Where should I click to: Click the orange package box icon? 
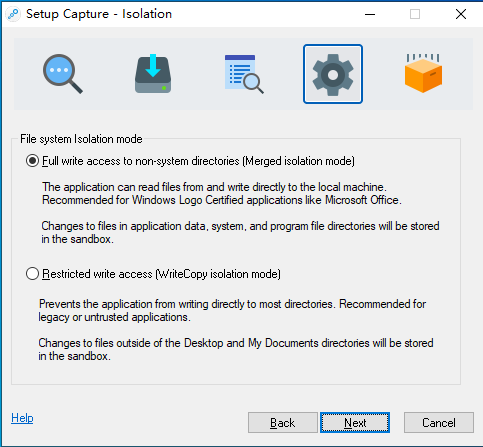coord(423,73)
